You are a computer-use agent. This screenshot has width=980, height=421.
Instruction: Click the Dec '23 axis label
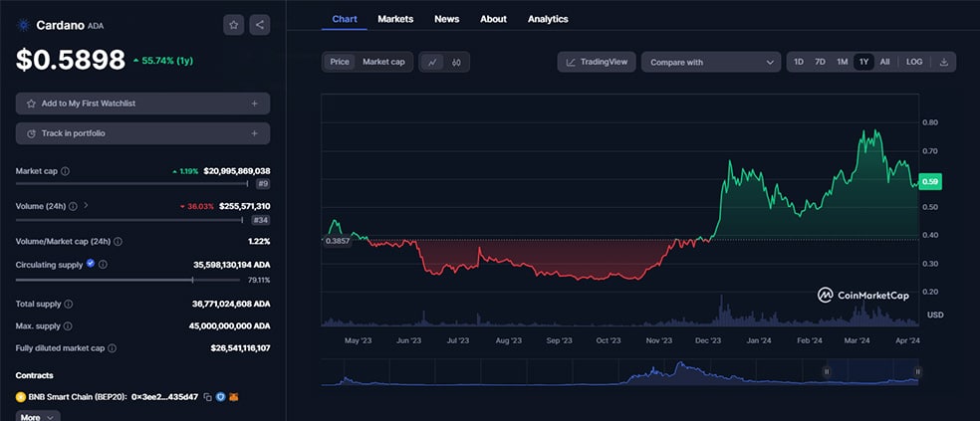[708, 340]
